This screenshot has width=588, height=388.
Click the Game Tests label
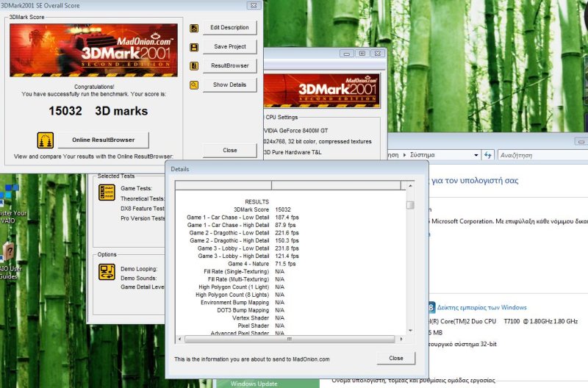[x=136, y=189]
